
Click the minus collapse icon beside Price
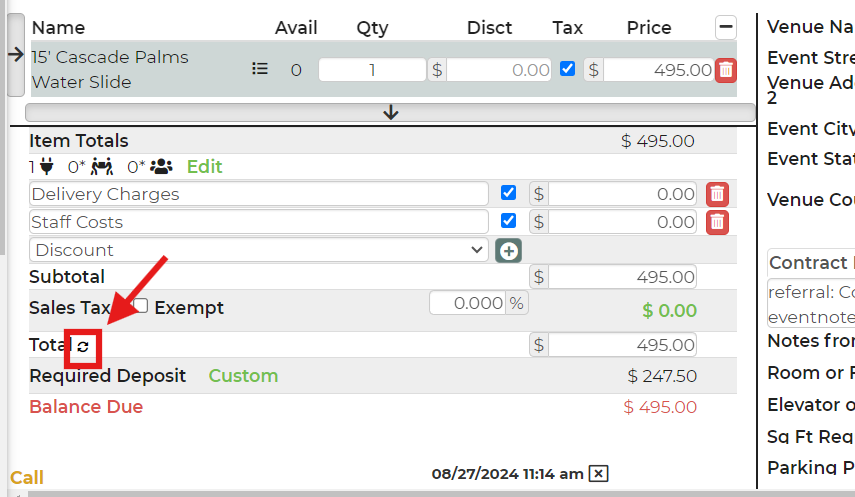click(726, 27)
